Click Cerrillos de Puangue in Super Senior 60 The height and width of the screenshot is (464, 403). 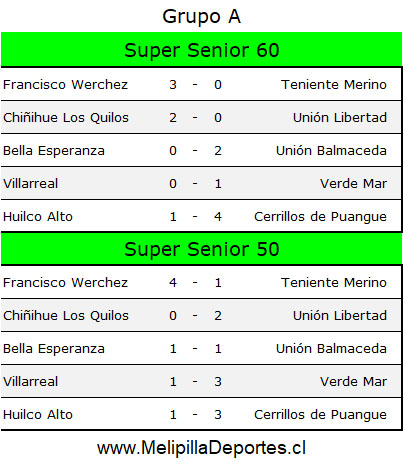point(320,217)
